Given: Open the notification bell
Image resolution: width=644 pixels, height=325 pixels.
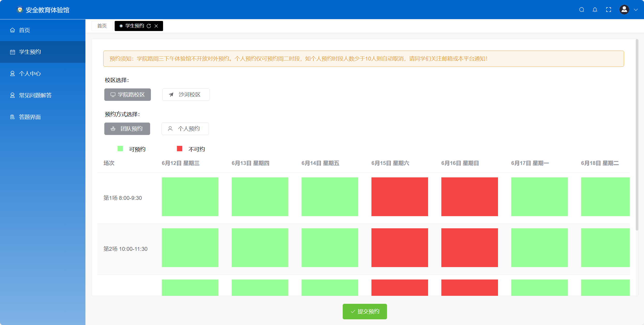Looking at the screenshot, I should click(595, 10).
